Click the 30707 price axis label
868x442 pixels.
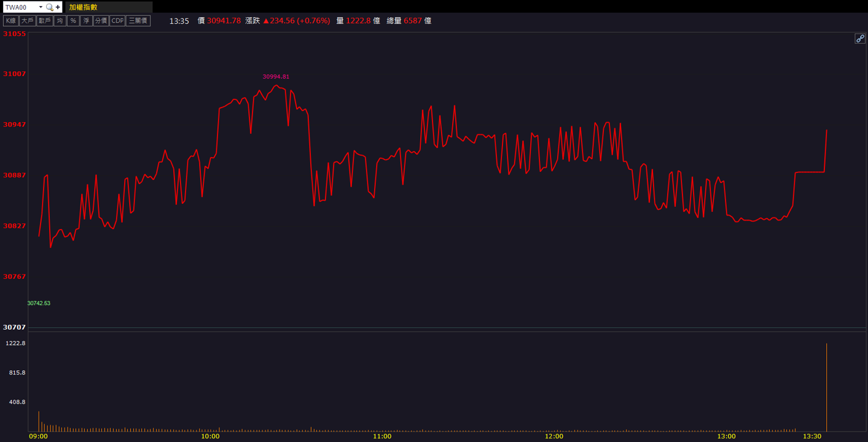tap(15, 327)
